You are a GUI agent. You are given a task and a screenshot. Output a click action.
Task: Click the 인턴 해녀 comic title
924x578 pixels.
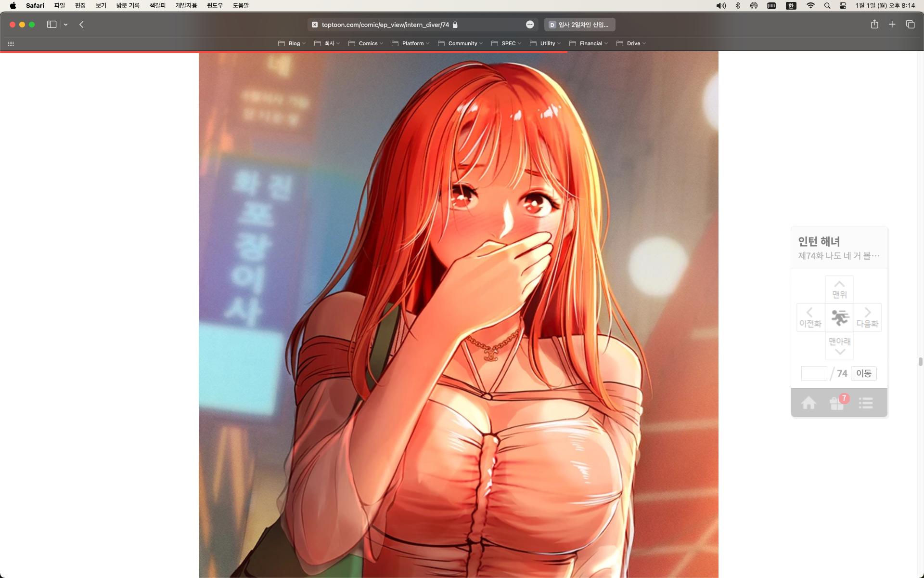point(819,241)
